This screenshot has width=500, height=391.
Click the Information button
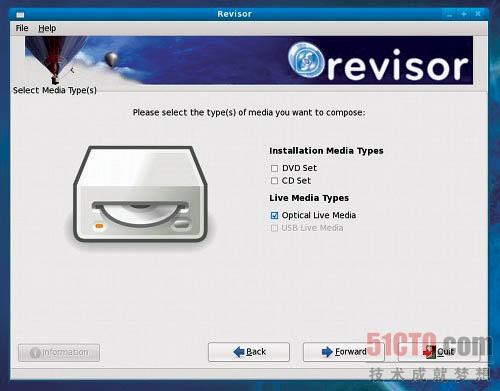click(x=59, y=353)
